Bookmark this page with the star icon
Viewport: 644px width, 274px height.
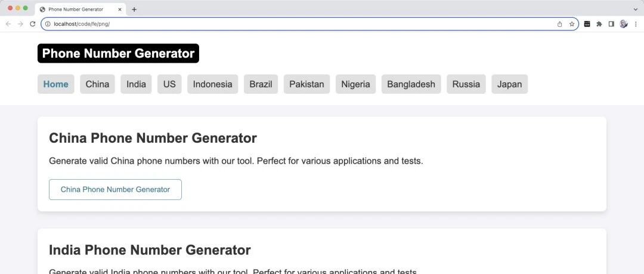[572, 24]
